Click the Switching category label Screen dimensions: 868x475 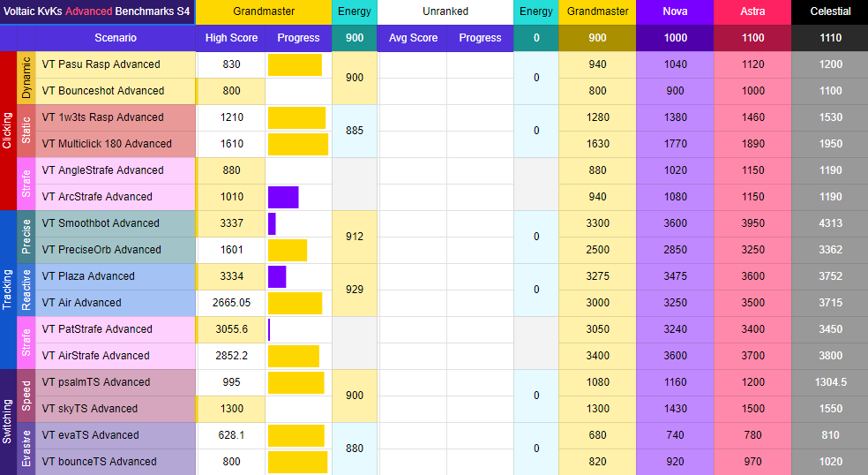(x=8, y=422)
